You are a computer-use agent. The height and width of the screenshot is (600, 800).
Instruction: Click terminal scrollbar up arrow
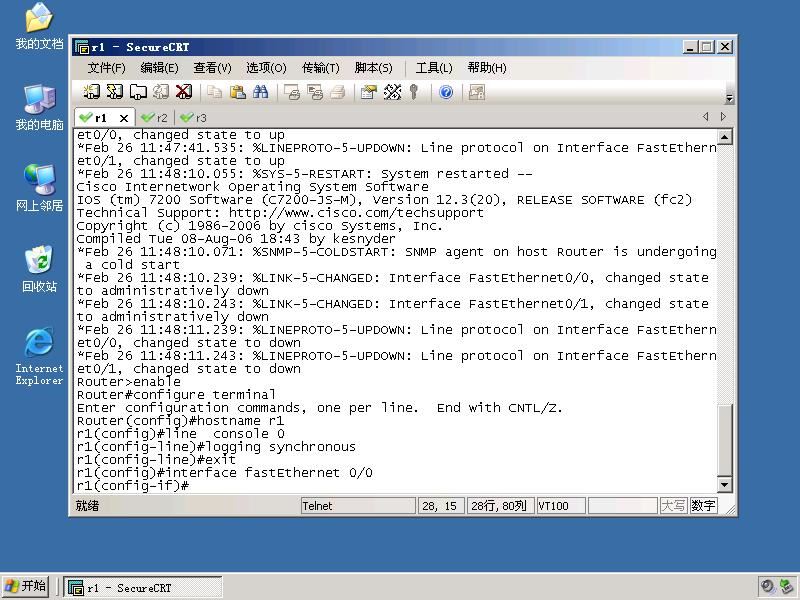coord(725,137)
